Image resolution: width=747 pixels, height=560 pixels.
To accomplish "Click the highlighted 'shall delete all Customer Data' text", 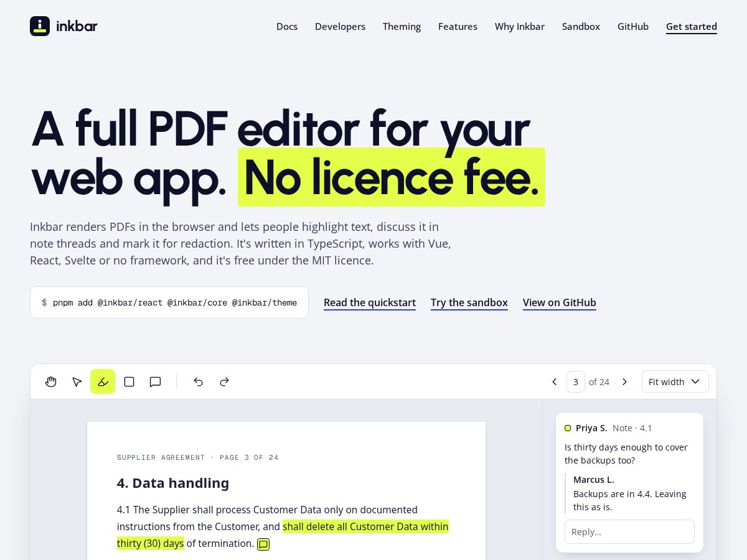I will click(365, 526).
